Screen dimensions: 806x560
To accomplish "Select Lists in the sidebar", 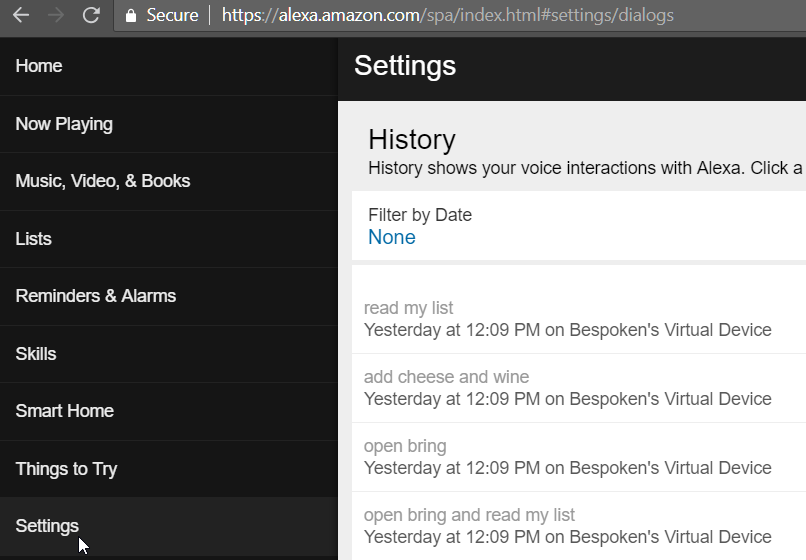I will [34, 239].
